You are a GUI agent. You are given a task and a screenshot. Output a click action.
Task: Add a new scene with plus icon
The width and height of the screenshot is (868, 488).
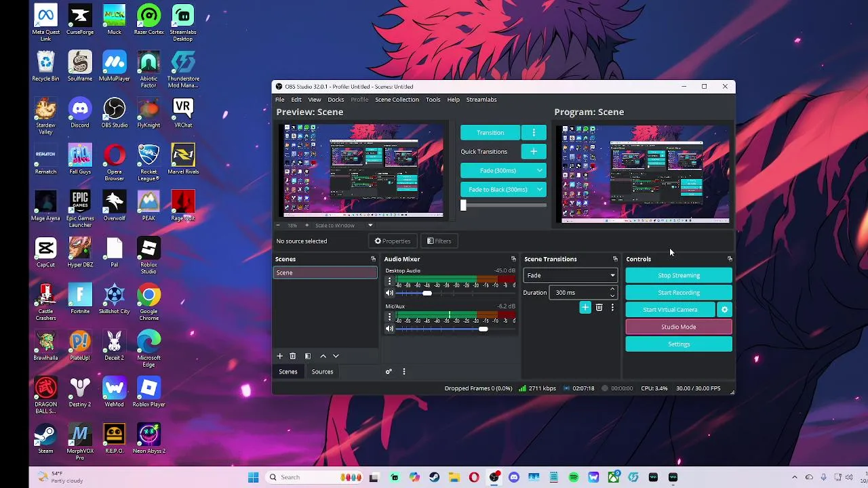[279, 356]
